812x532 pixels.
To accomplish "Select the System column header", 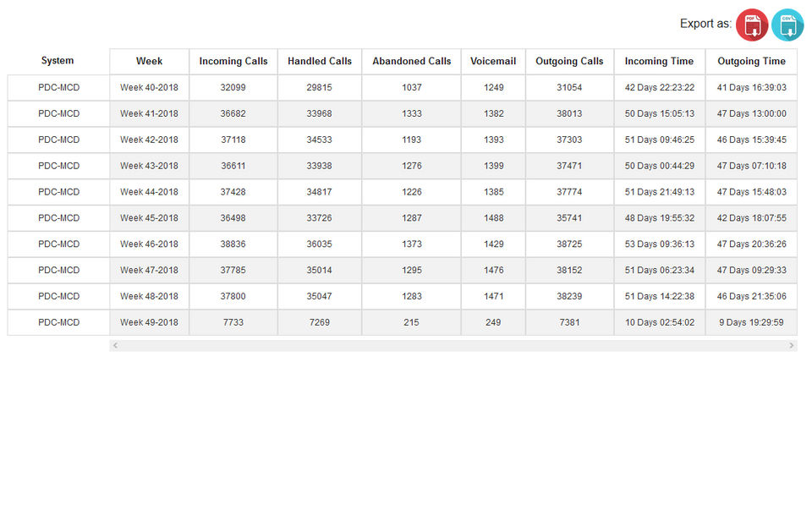I will point(58,61).
